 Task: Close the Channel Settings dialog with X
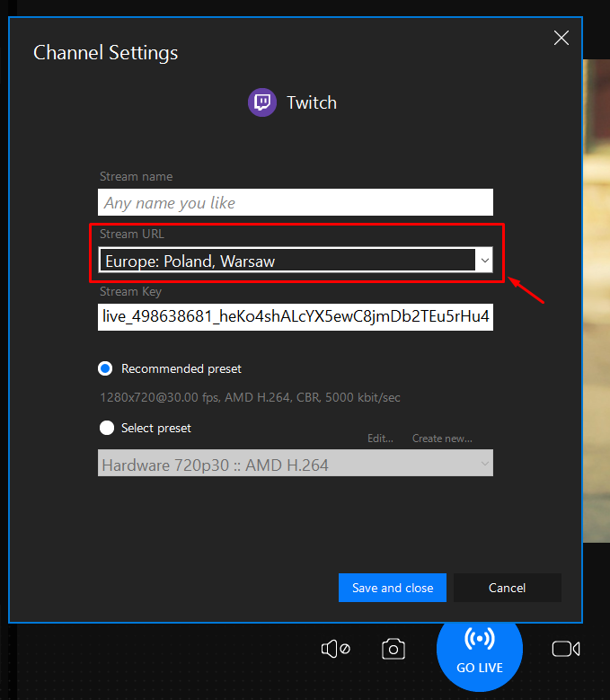click(x=561, y=38)
